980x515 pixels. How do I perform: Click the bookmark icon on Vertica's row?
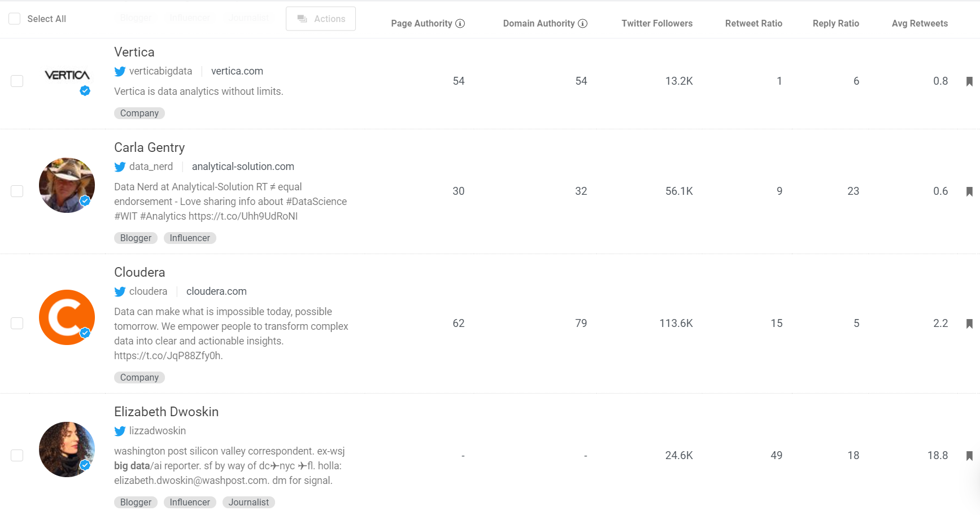click(x=970, y=81)
